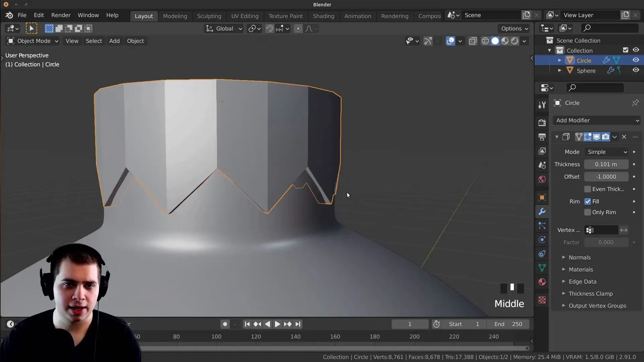The width and height of the screenshot is (644, 362).
Task: Open the Add Modifier dropdown
Action: (597, 120)
